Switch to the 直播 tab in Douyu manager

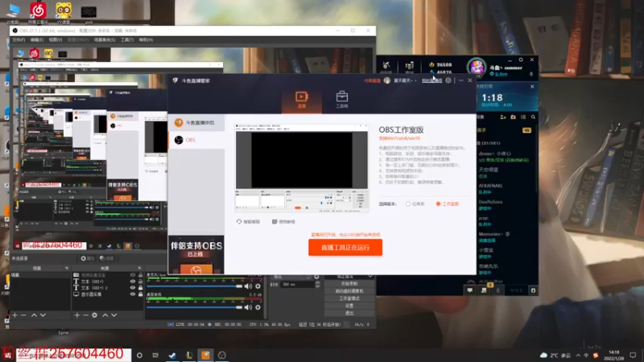(301, 100)
